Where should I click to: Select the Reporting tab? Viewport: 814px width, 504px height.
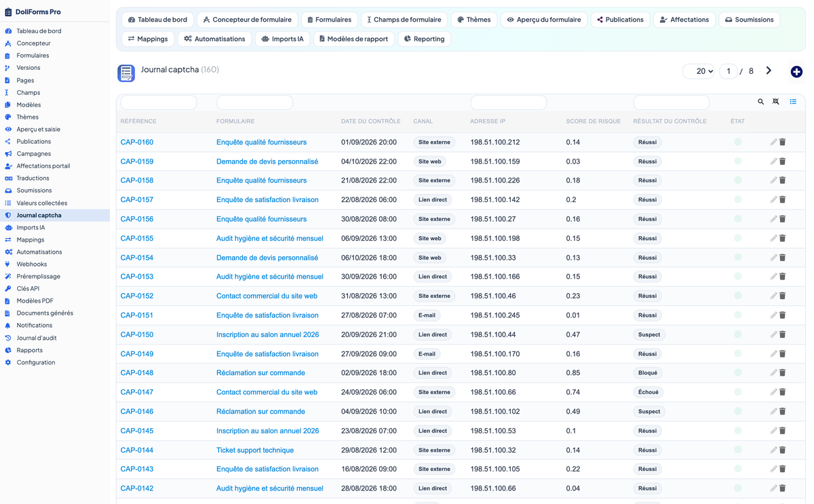tap(424, 39)
